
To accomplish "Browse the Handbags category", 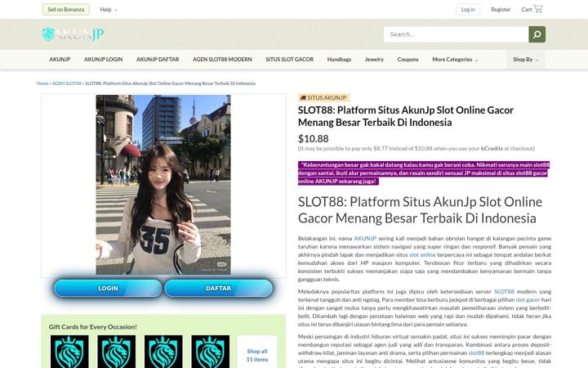I will pyautogui.click(x=339, y=60).
